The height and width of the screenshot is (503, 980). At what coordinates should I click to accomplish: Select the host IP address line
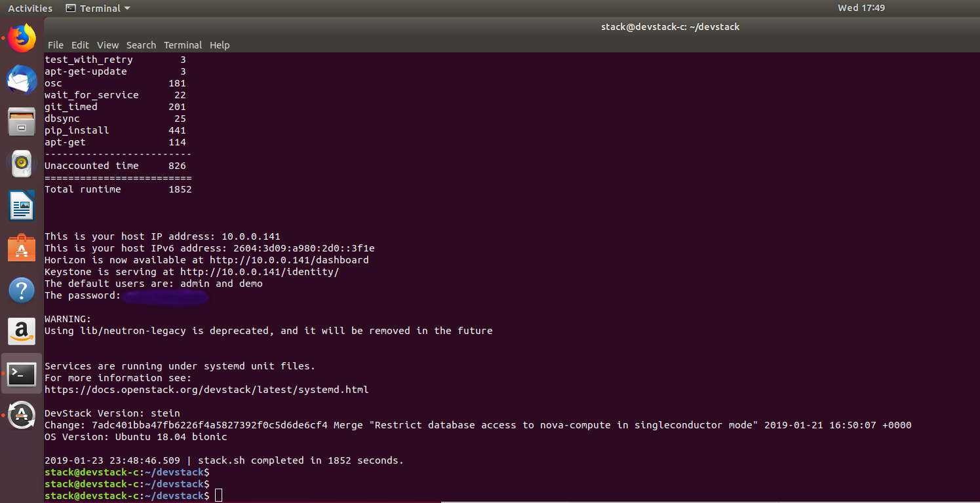[x=163, y=236]
